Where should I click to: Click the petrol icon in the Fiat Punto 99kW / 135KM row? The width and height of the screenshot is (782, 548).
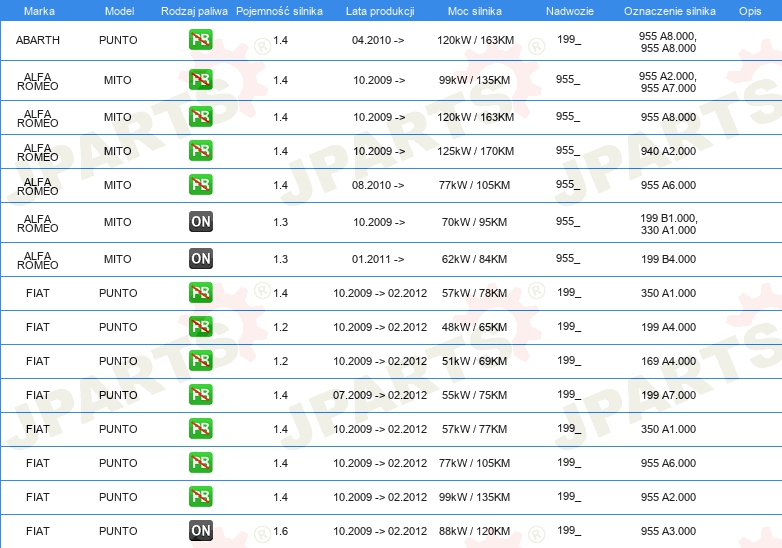201,497
